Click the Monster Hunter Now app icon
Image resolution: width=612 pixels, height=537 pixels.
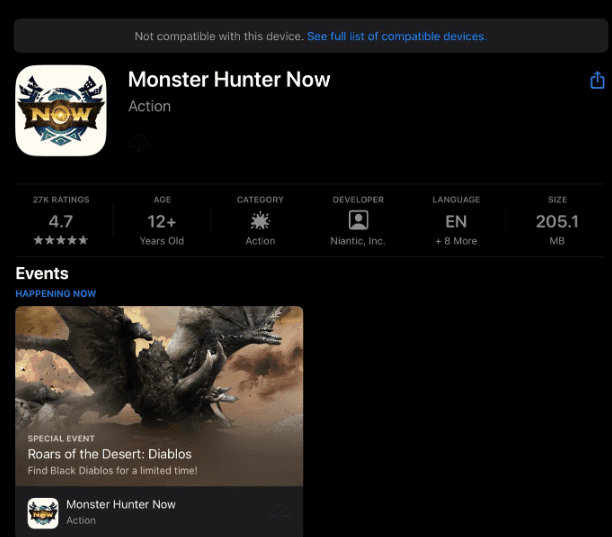pos(61,111)
